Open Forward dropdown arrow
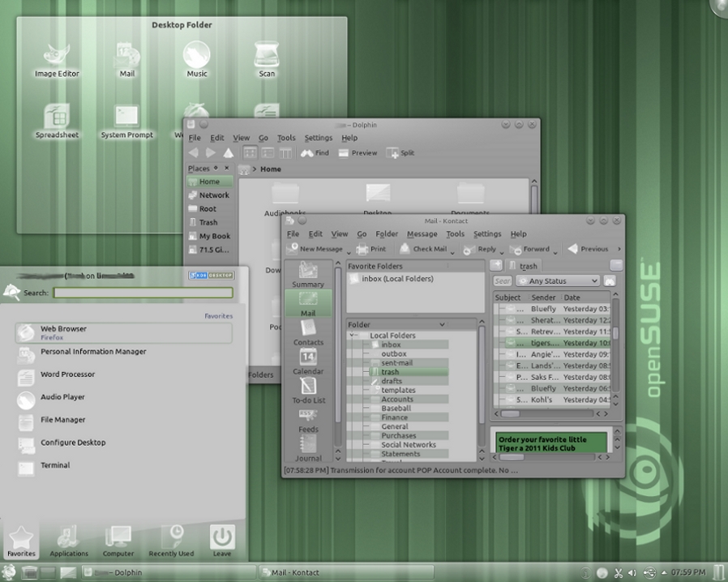 pos(555,252)
